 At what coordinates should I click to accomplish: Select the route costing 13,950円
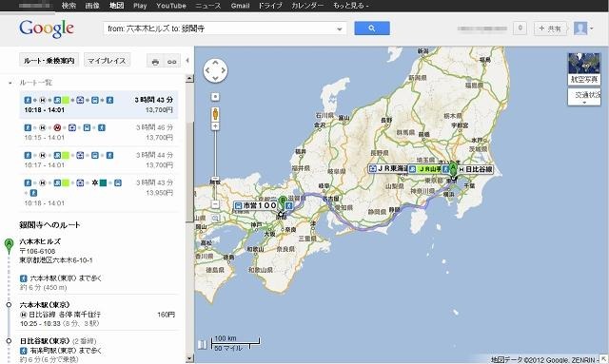tap(99, 193)
